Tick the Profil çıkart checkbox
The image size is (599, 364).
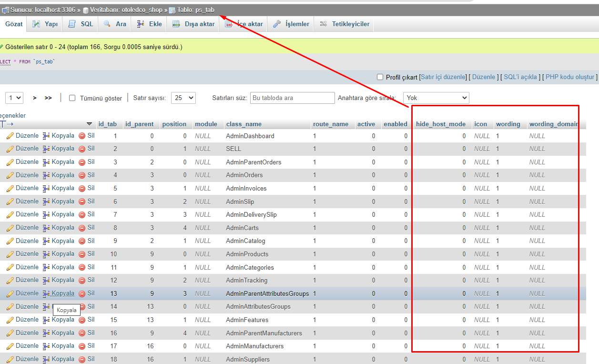(x=380, y=77)
